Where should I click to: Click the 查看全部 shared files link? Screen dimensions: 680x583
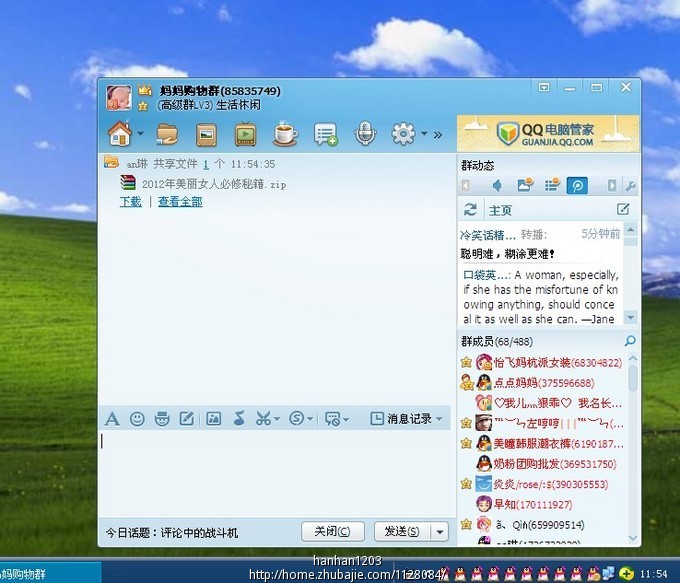(180, 202)
